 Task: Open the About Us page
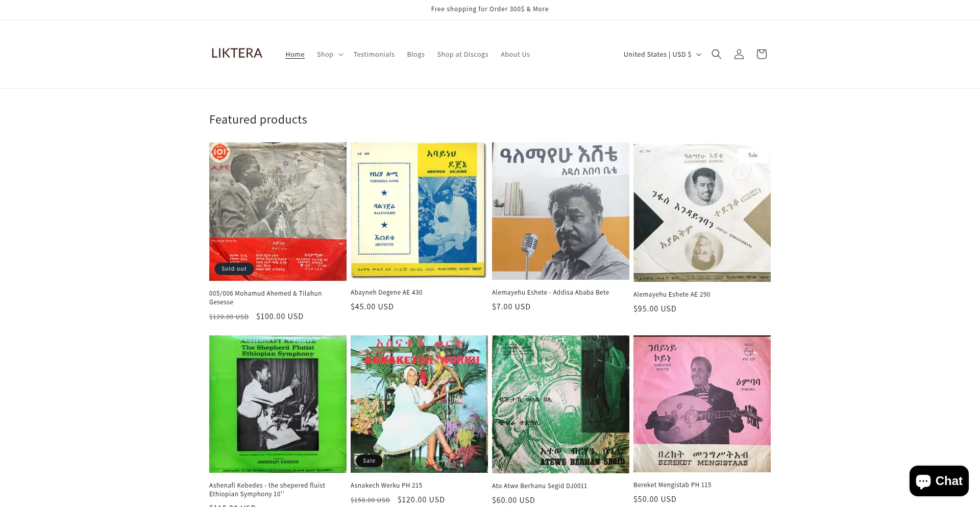pos(515,55)
